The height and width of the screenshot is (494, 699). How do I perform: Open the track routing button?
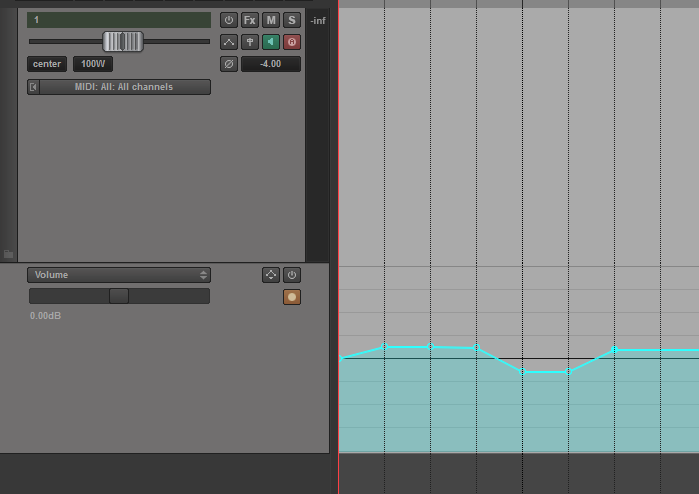(250, 42)
